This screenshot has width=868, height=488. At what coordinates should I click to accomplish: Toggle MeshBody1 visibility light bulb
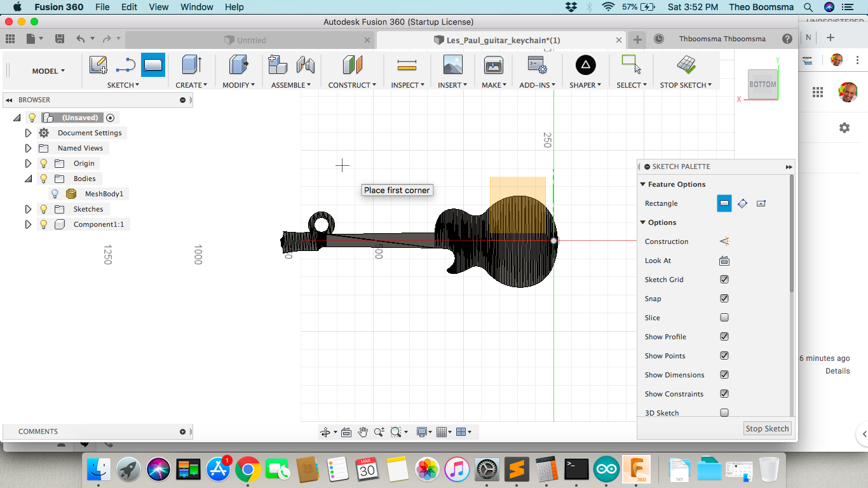click(55, 194)
